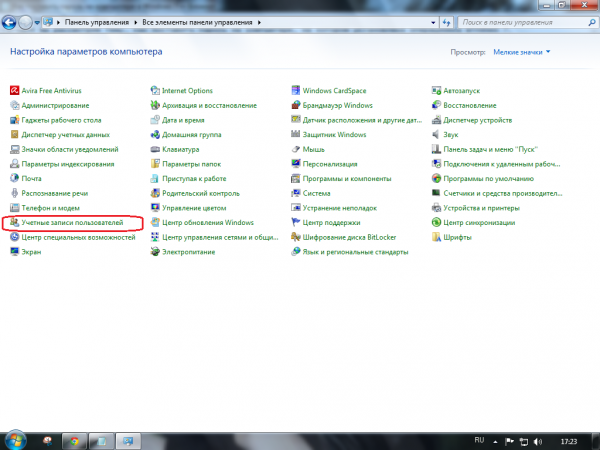The width and height of the screenshot is (600, 450).
Task: Open Параметры папок link
Action: [x=192, y=164]
